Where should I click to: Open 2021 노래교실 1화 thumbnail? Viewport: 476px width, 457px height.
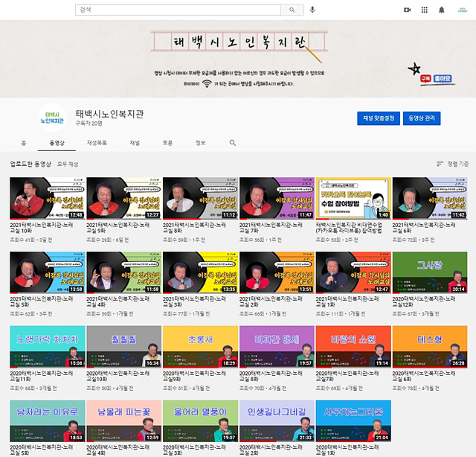point(353,272)
